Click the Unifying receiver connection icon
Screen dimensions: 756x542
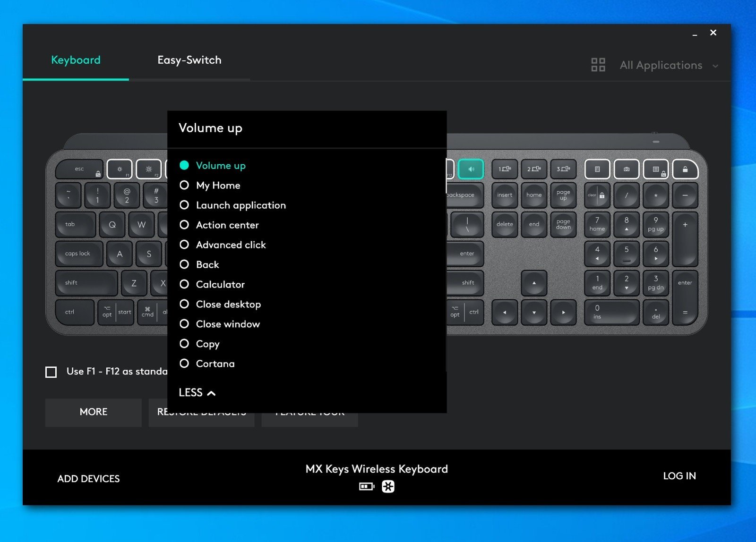pos(388,486)
